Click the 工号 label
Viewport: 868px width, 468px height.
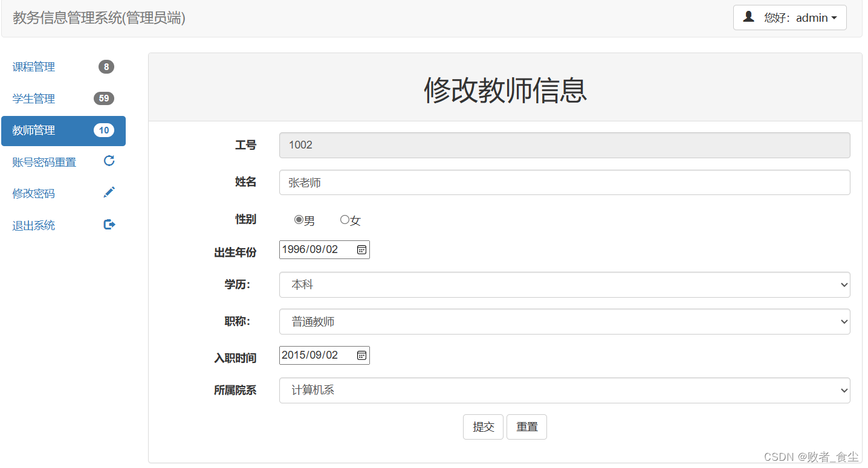point(245,145)
